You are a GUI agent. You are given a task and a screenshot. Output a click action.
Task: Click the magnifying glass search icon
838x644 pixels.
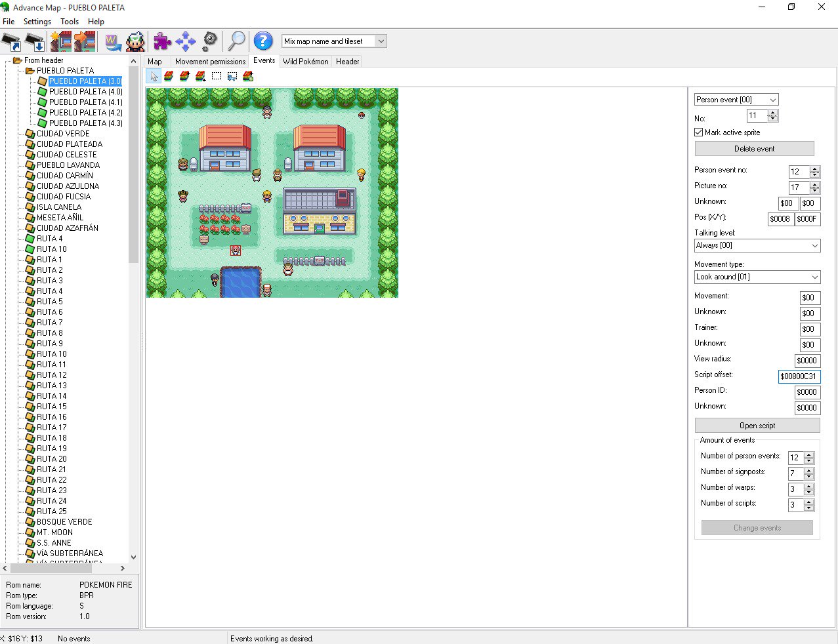236,41
